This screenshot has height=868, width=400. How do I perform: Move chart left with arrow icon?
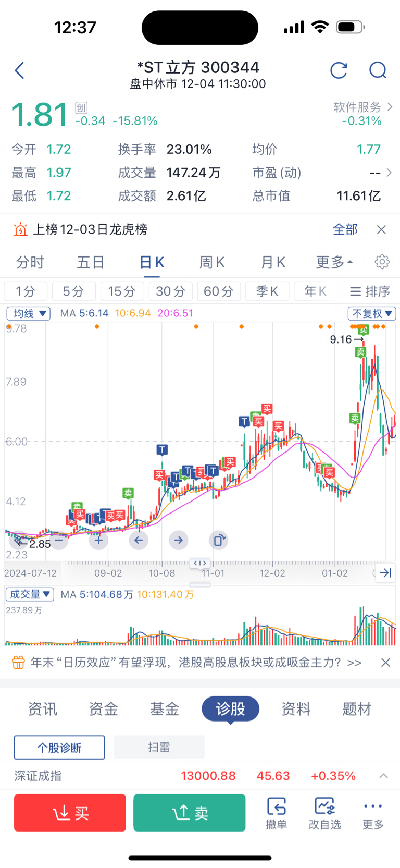coord(139,540)
